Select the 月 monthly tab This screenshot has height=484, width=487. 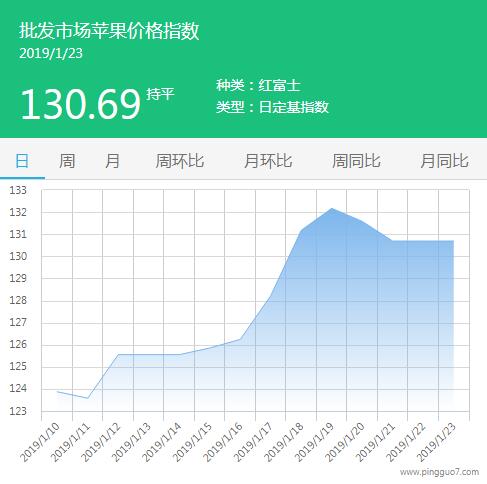pos(112,161)
